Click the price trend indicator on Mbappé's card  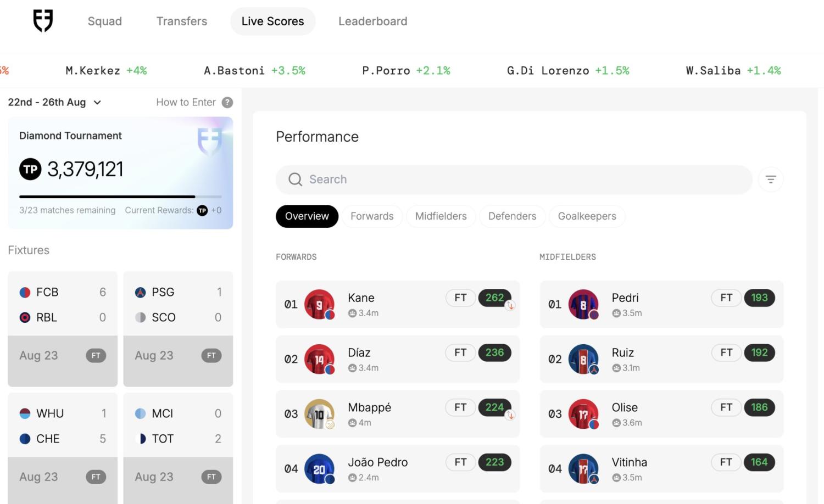tap(510, 415)
